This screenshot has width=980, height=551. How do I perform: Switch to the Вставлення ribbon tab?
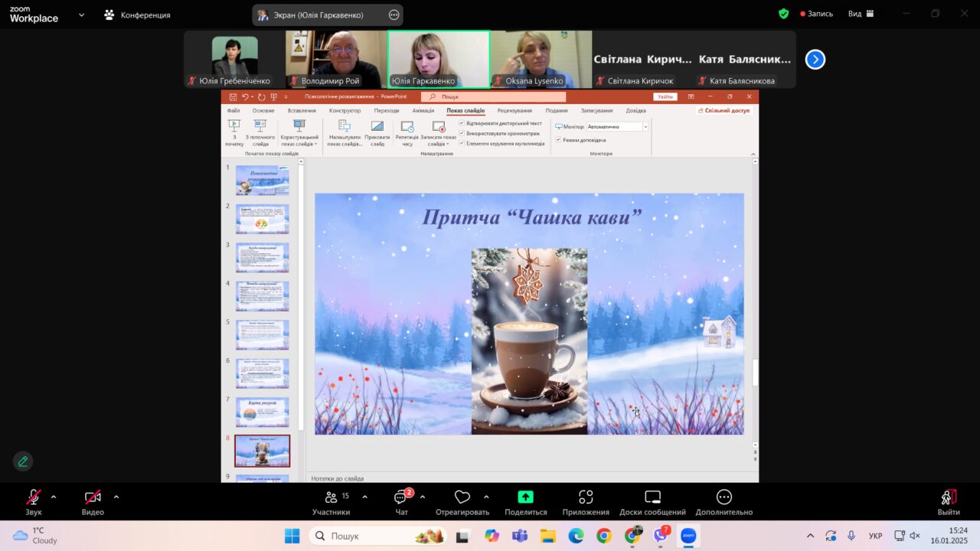point(302,110)
